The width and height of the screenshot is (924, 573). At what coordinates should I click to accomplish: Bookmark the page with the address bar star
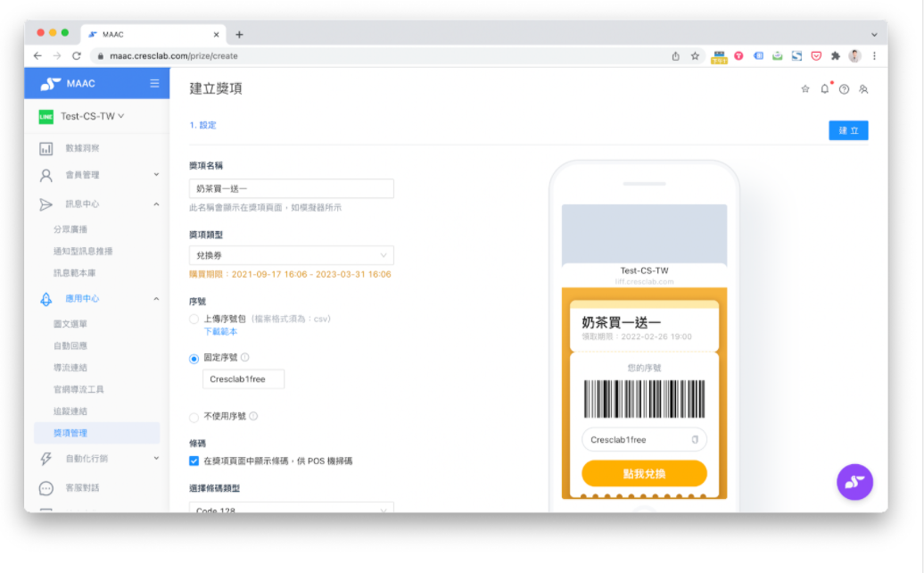(x=695, y=56)
